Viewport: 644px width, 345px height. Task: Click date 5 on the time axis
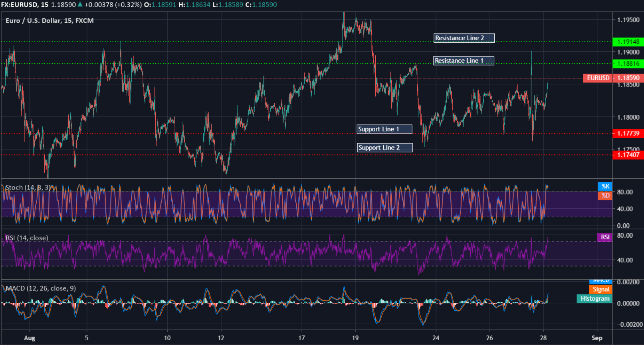click(x=87, y=338)
